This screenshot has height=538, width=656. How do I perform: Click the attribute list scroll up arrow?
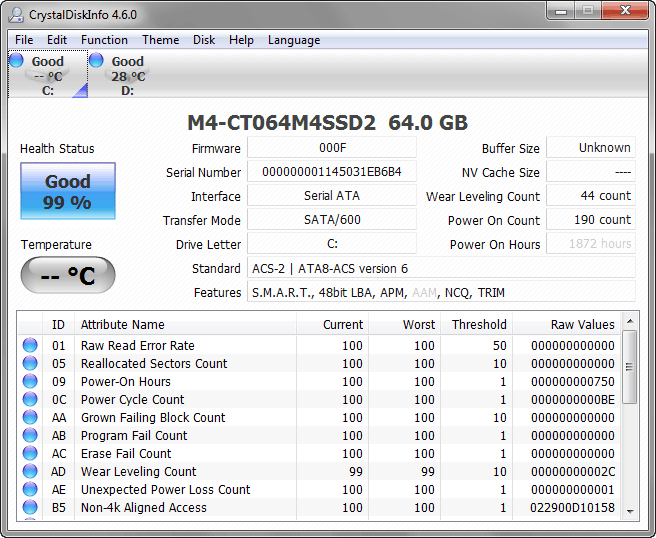[x=630, y=321]
